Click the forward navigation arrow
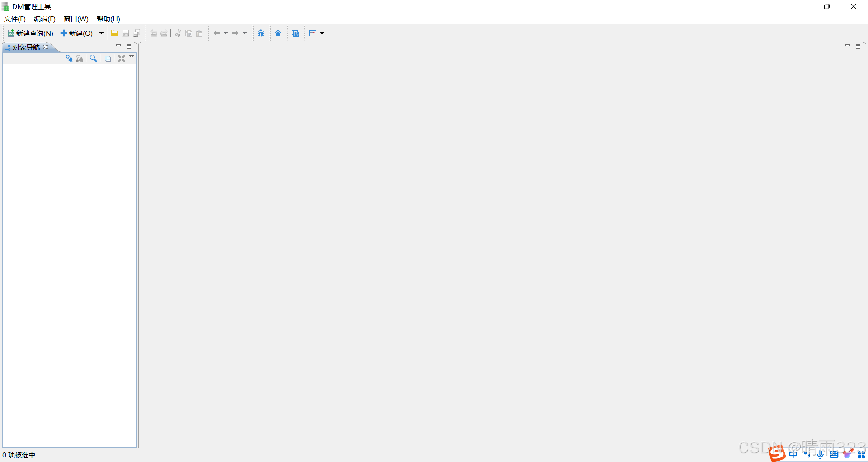The height and width of the screenshot is (462, 868). click(x=236, y=33)
